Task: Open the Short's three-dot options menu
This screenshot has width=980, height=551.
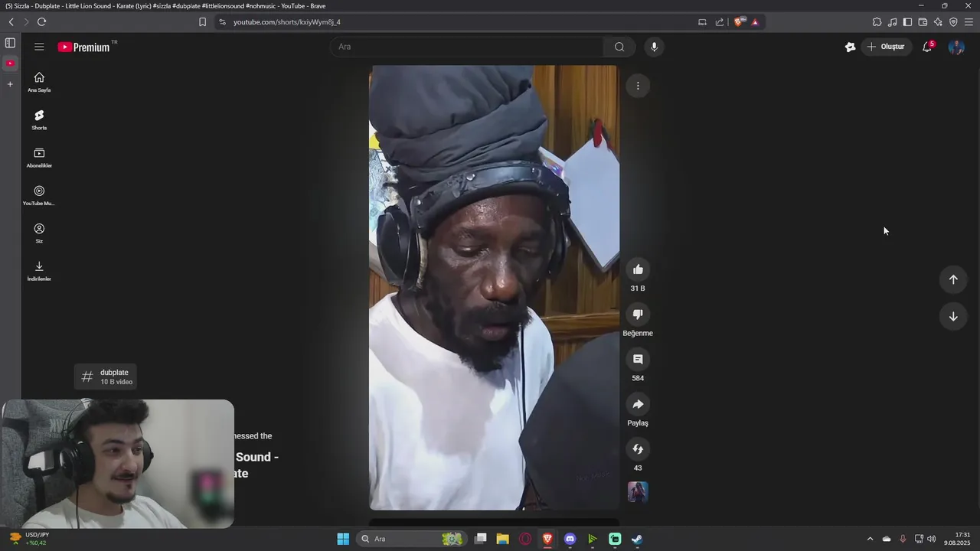Action: click(638, 86)
